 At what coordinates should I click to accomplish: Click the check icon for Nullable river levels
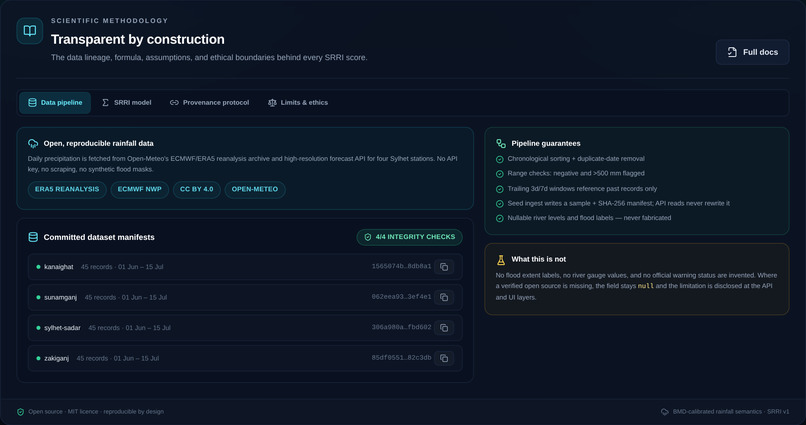click(499, 218)
